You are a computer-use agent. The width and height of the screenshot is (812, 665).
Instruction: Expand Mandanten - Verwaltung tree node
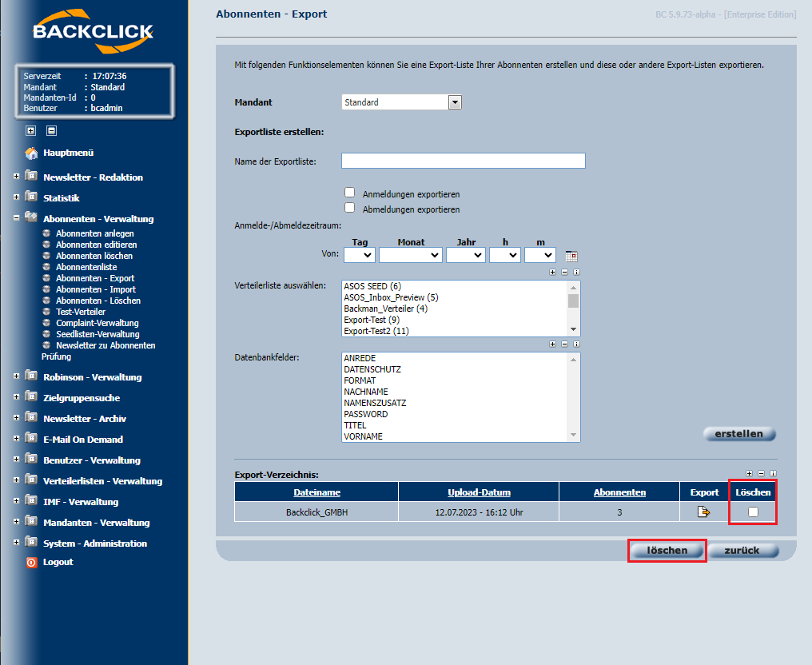(17, 522)
